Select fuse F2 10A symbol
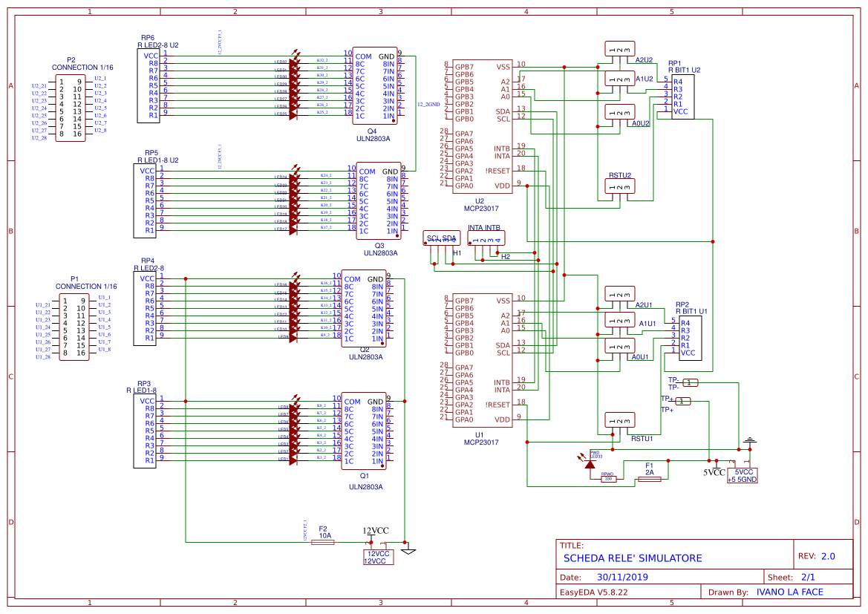The image size is (868, 614). pyautogui.click(x=322, y=543)
